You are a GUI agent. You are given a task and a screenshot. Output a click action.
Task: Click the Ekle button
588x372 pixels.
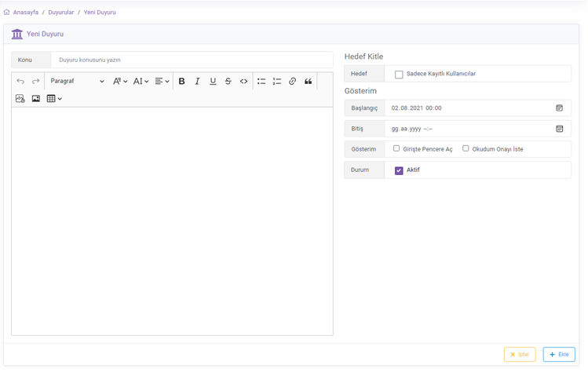click(559, 355)
